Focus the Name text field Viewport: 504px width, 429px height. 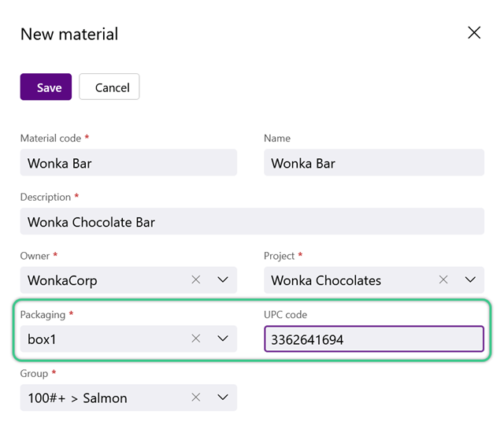tap(374, 163)
